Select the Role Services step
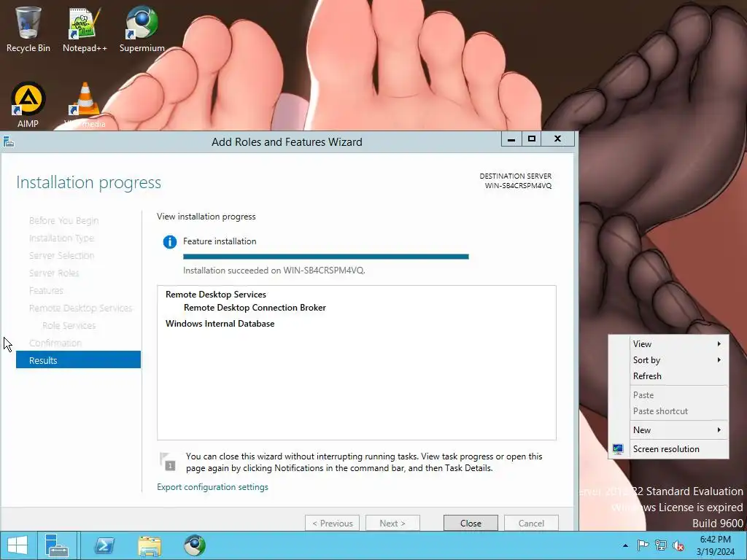The image size is (747, 560). (69, 326)
